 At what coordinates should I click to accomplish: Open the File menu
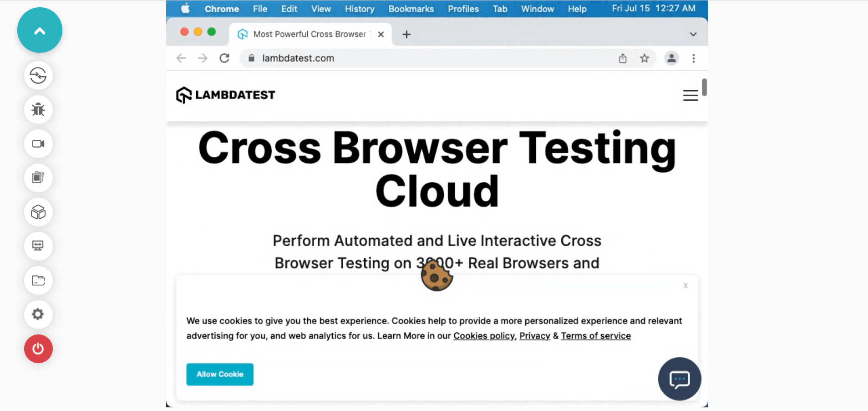coord(260,9)
